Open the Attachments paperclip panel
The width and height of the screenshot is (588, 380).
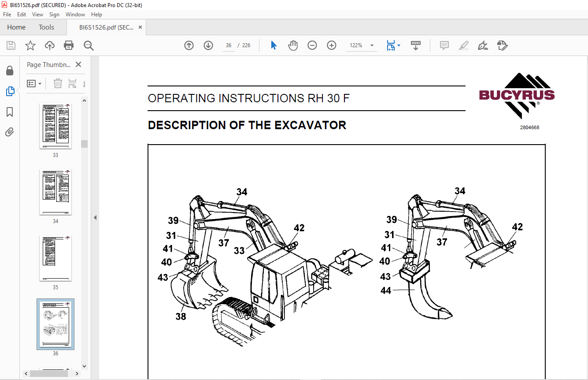[x=10, y=132]
